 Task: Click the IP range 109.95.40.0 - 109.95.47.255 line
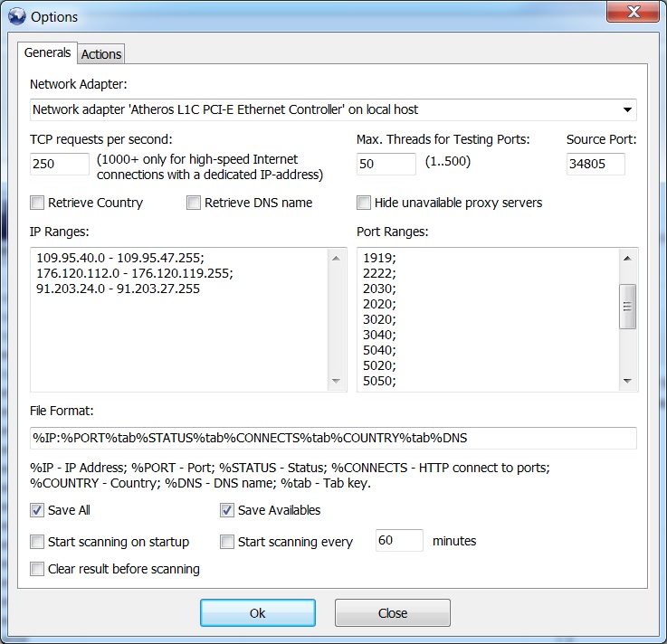[120, 258]
